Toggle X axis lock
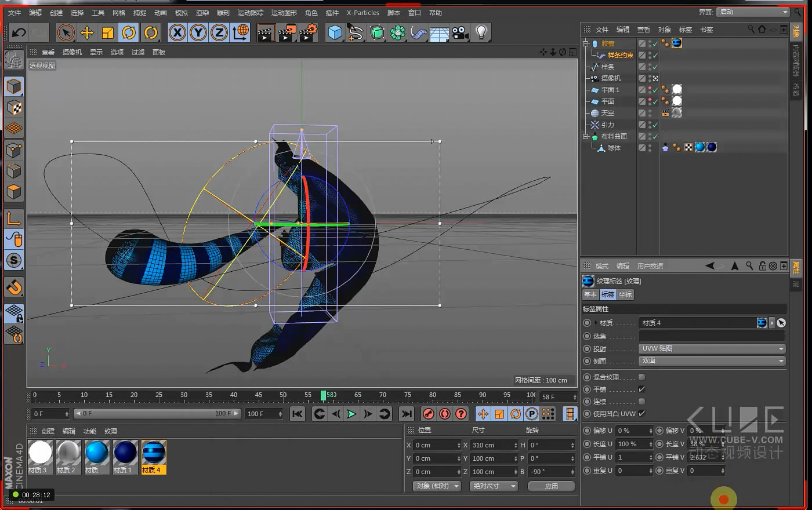The height and width of the screenshot is (510, 812). [x=177, y=33]
